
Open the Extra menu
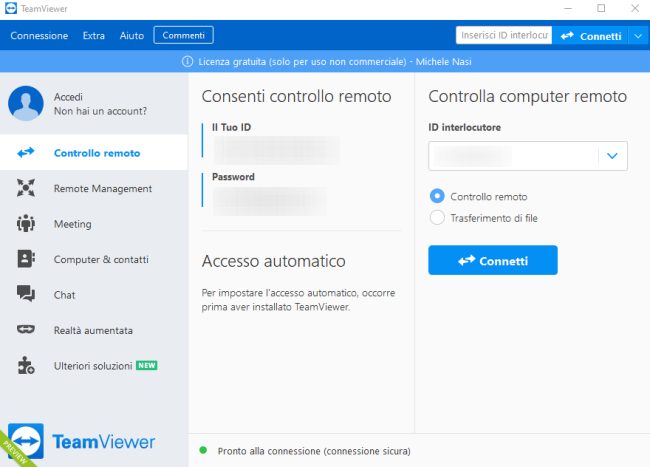(x=94, y=36)
